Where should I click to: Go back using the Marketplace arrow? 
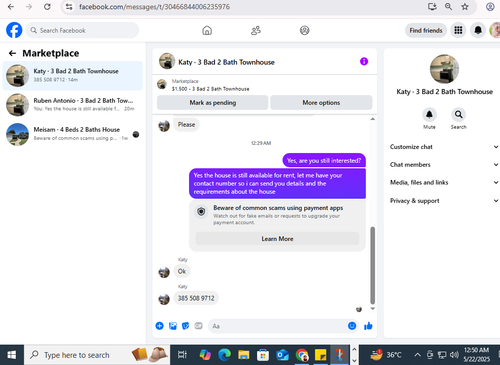click(x=12, y=53)
